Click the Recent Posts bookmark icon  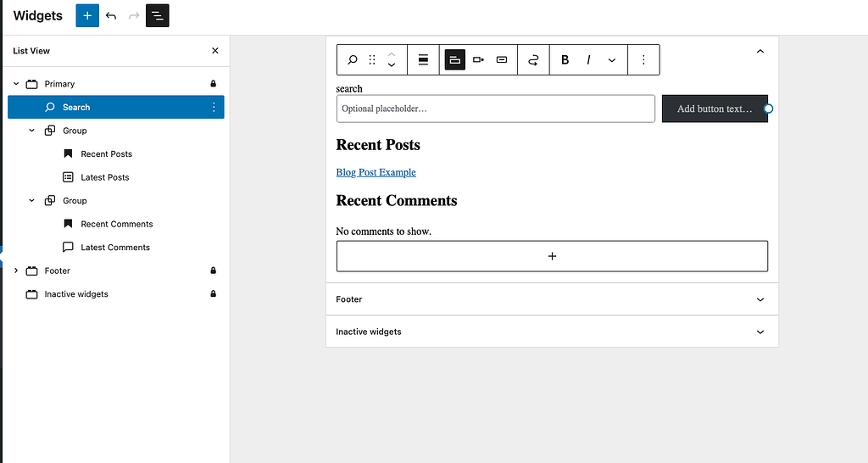pos(68,154)
